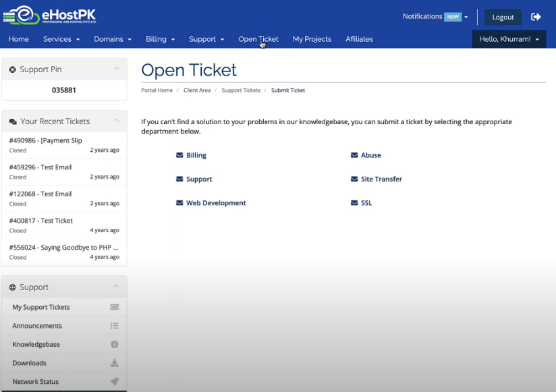Viewport: 556px width, 392px height.
Task: Open ticket #556024 Saying Goodbye to PHP
Action: tap(64, 252)
